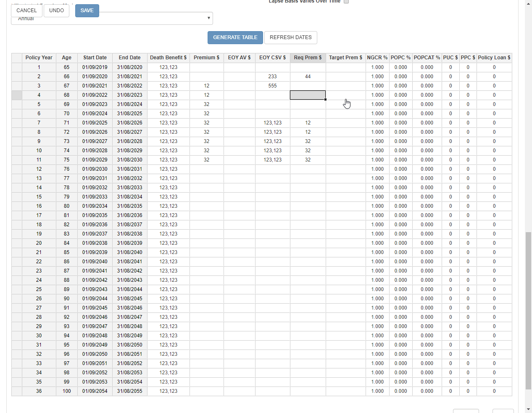Click the vertical scrollbar thumb

[x=528, y=311]
